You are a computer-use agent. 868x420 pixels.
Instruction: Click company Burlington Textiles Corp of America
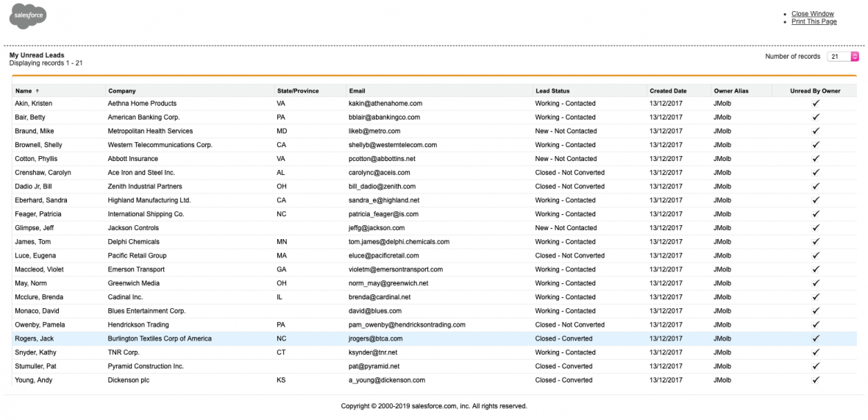click(160, 338)
